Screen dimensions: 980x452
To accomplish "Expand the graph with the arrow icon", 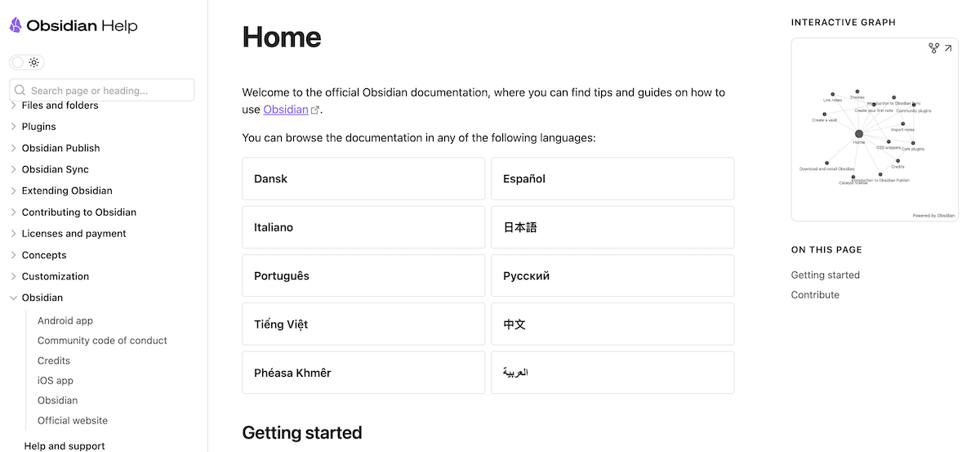I will tap(948, 49).
